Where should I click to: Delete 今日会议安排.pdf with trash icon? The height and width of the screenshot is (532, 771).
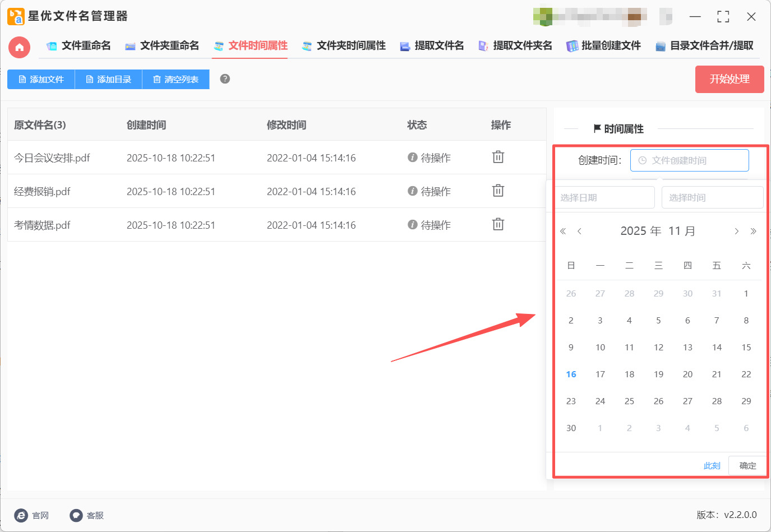[x=498, y=158]
